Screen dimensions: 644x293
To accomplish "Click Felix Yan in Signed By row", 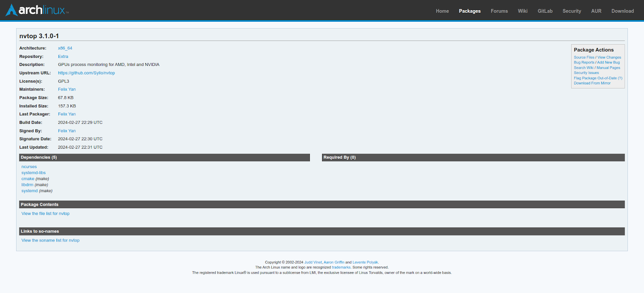I will (67, 131).
